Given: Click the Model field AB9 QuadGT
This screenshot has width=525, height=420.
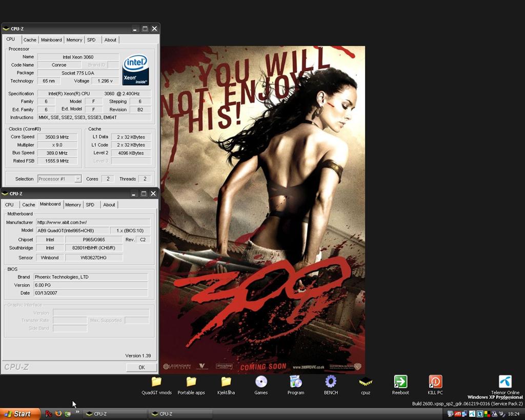Looking at the screenshot, I should (x=73, y=230).
